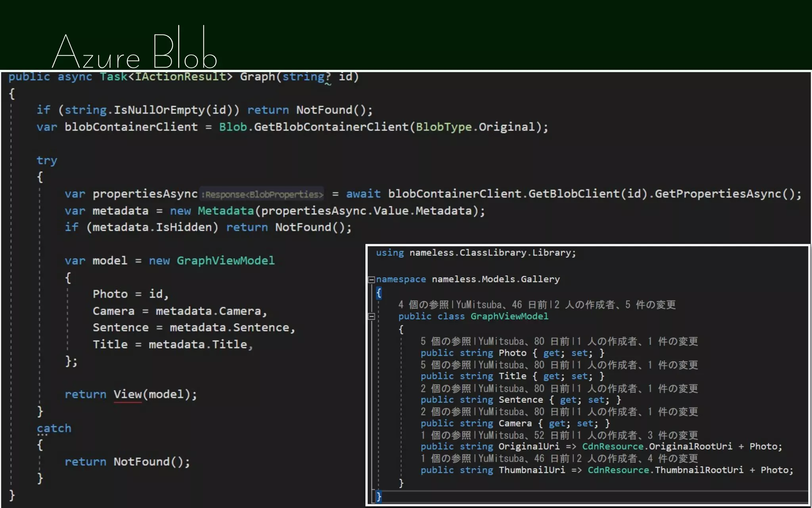
Task: Collapse the GraphViewModel class outline toggle
Action: 372,317
